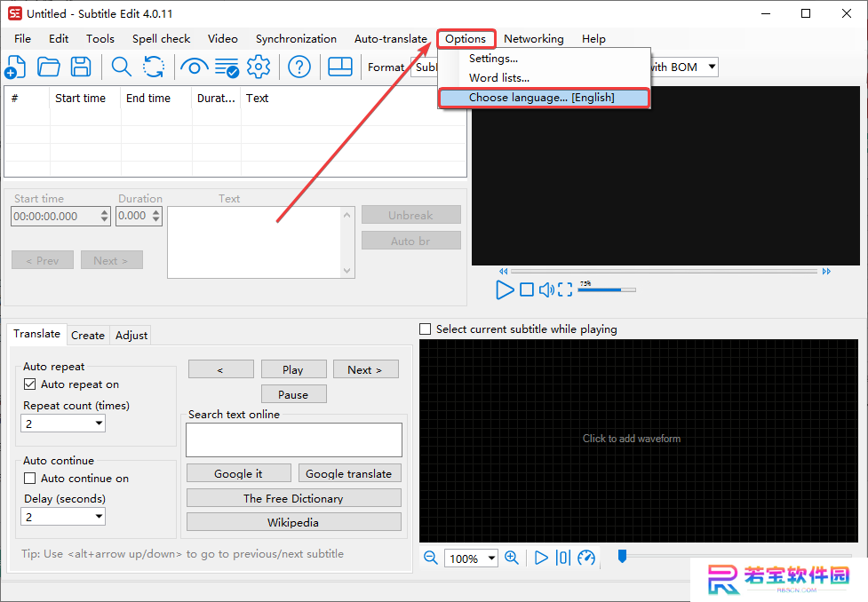Click the Spell check list icon
This screenshot has height=602, width=868.
point(227,67)
